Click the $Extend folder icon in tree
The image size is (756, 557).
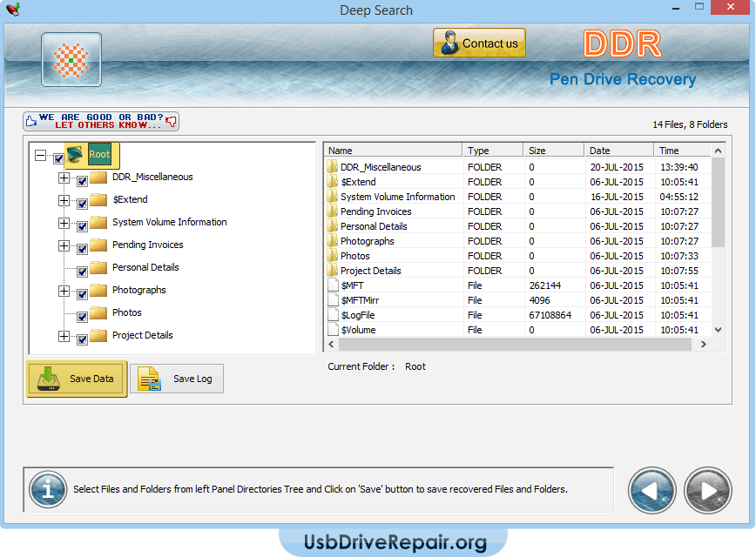click(98, 199)
